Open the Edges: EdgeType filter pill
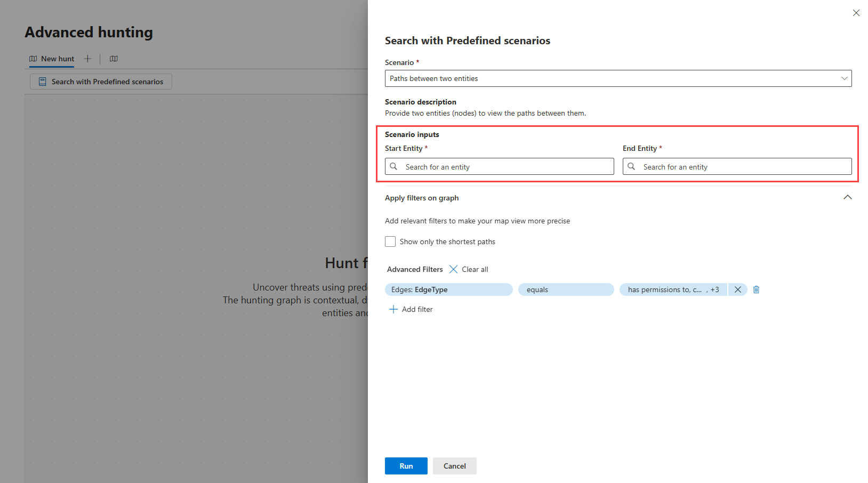The width and height of the screenshot is (868, 483). coord(448,289)
